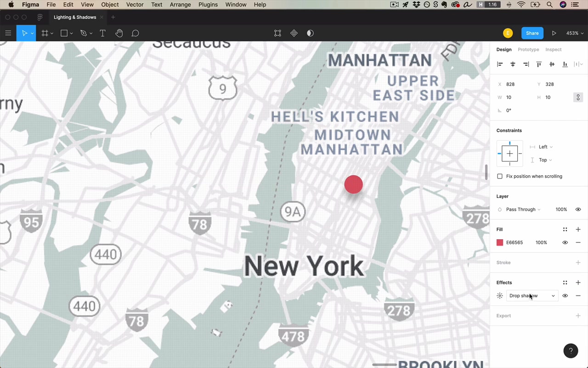Toggle constrain proportions link icon

578,97
